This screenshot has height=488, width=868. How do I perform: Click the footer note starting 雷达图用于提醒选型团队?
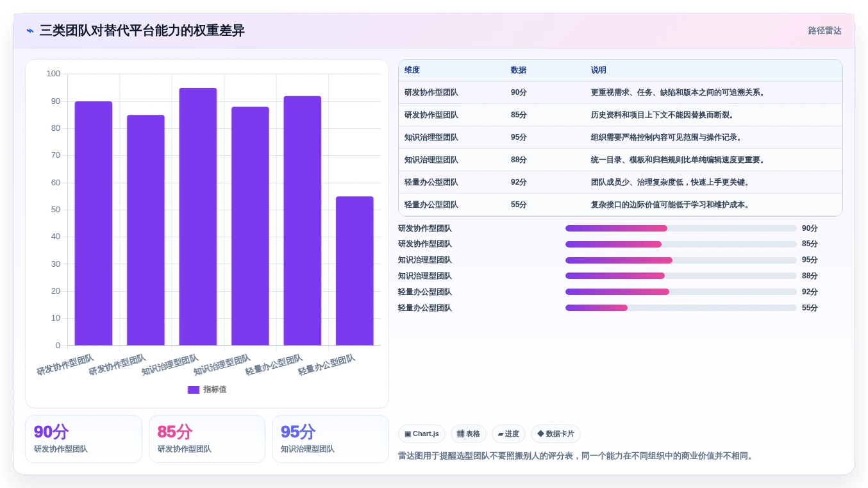[x=577, y=456]
